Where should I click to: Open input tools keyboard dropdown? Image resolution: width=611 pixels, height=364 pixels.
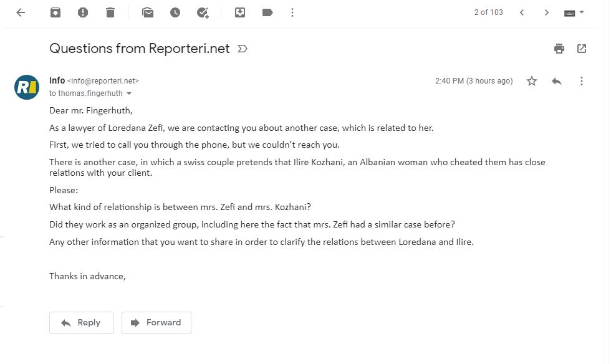(x=574, y=12)
